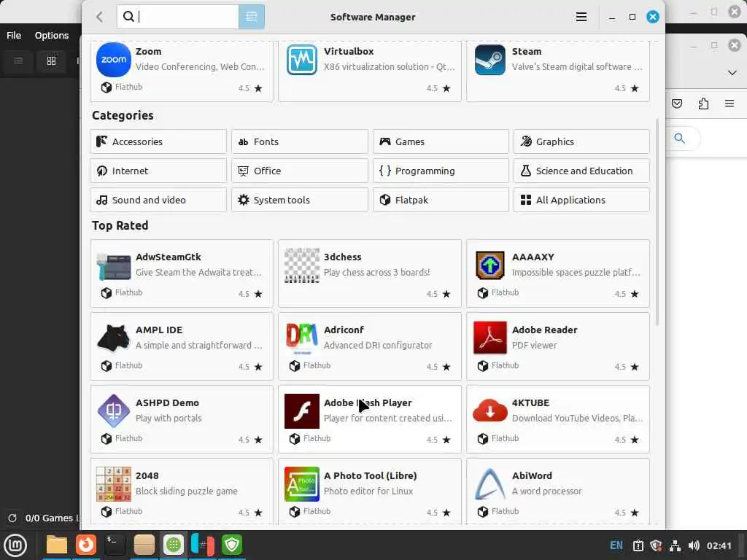Browse the Games category
This screenshot has width=747, height=560.
[441, 141]
